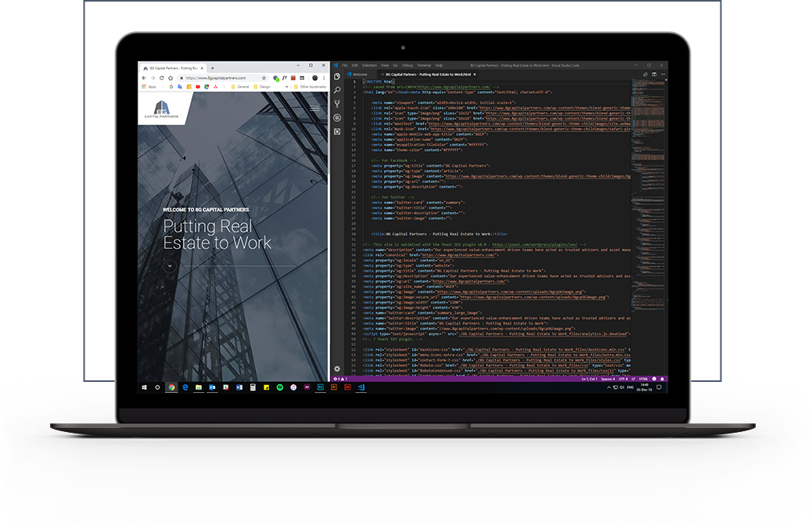This screenshot has width=812, height=522.
Task: Bookmark page with star icon
Action: [264, 77]
